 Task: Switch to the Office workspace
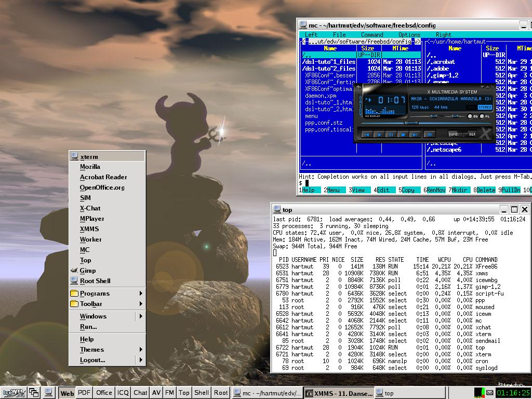tap(104, 393)
